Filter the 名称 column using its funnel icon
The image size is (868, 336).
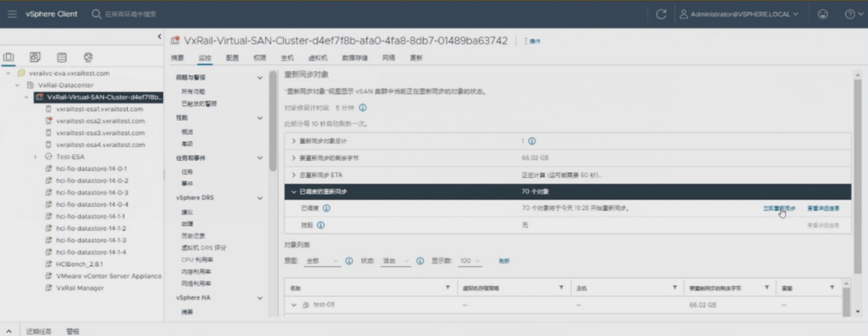[448, 288]
